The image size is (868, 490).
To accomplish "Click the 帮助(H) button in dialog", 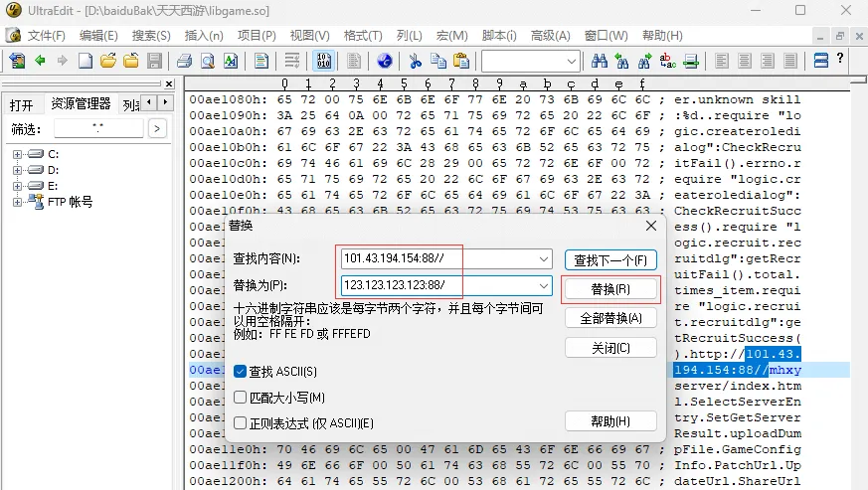I will [x=610, y=421].
